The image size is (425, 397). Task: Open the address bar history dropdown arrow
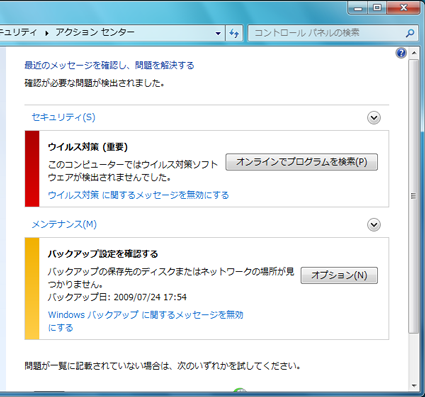(x=218, y=33)
